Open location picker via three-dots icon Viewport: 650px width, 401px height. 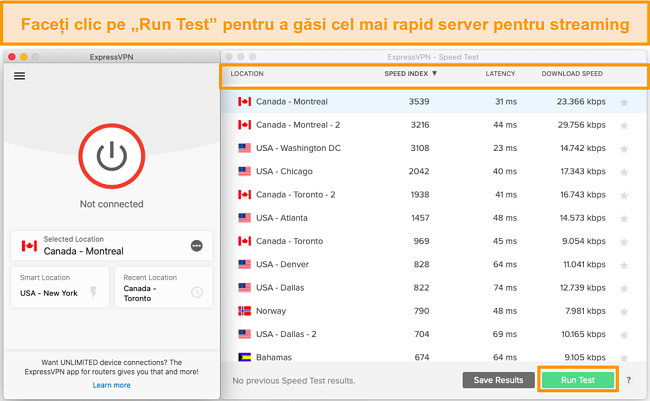196,246
